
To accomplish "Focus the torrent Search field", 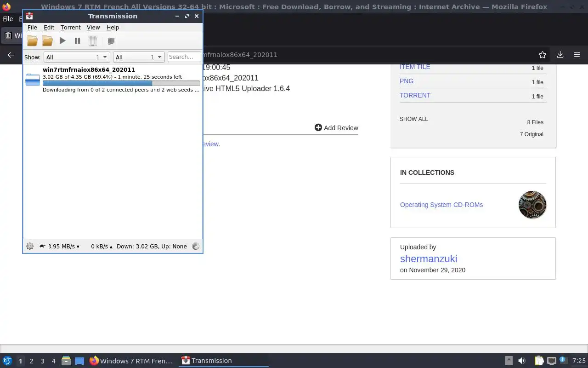I will [184, 57].
